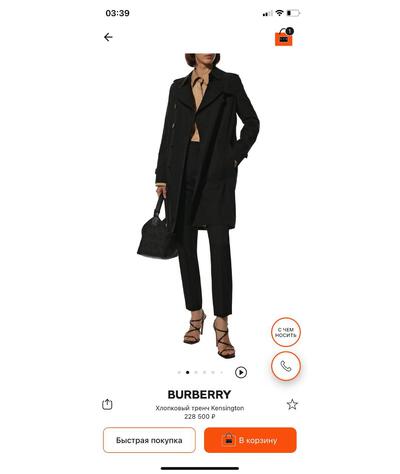Tap 'Быстрая покупка' button
This screenshot has height=474, width=400.
click(149, 440)
